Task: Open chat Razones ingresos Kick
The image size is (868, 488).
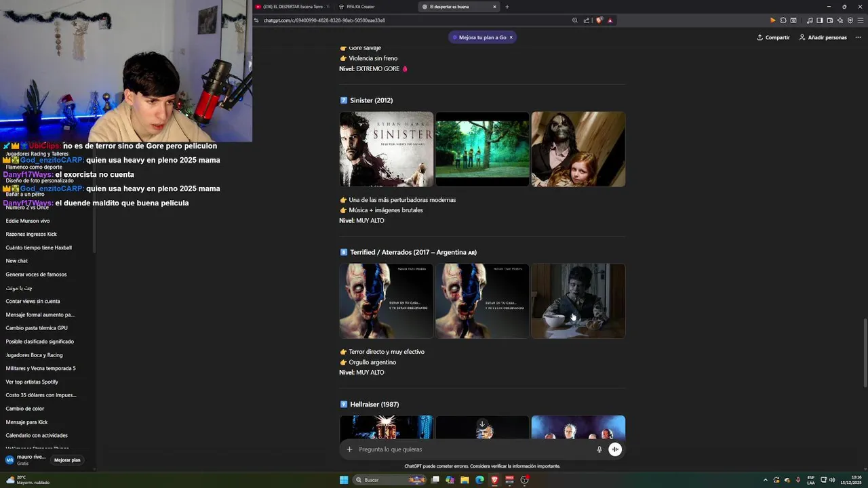Action: (31, 235)
